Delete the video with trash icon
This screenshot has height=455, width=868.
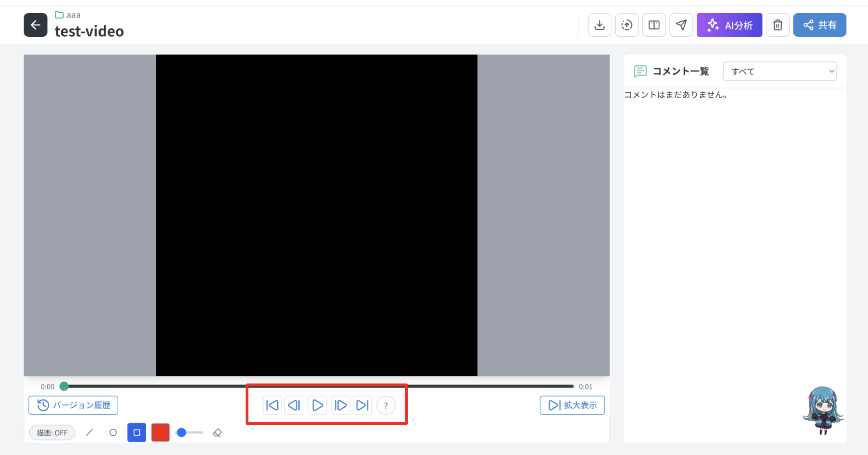pos(778,25)
